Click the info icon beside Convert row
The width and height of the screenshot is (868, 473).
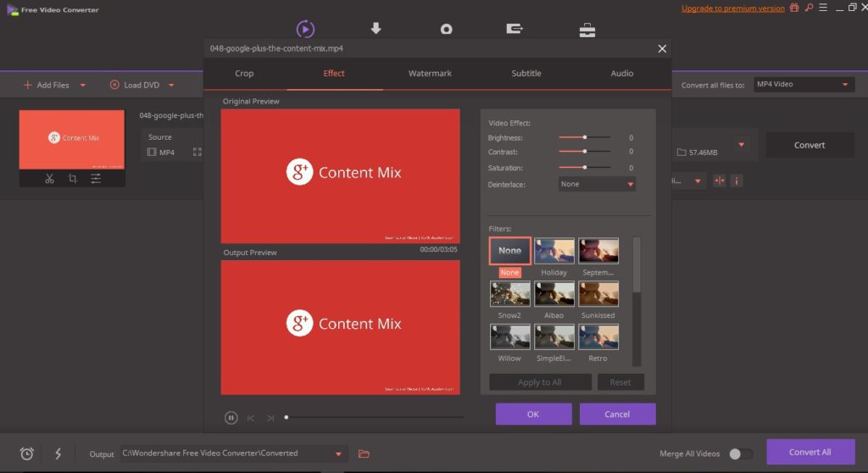[x=737, y=181]
